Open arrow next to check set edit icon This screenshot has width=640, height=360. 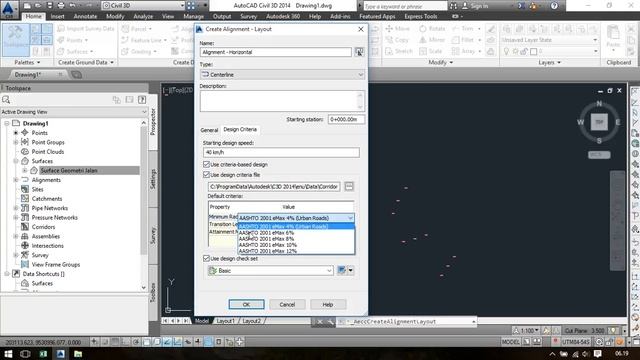351,270
